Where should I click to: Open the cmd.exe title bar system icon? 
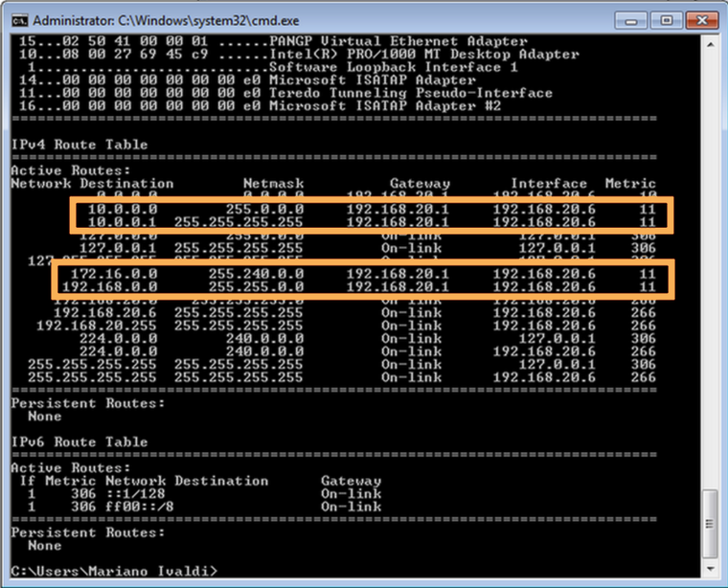[19, 21]
